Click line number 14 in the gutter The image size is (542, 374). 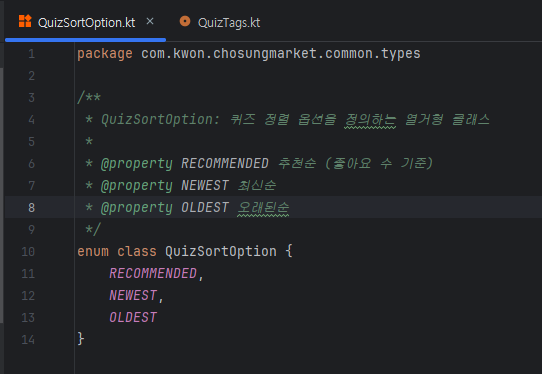[28, 340]
